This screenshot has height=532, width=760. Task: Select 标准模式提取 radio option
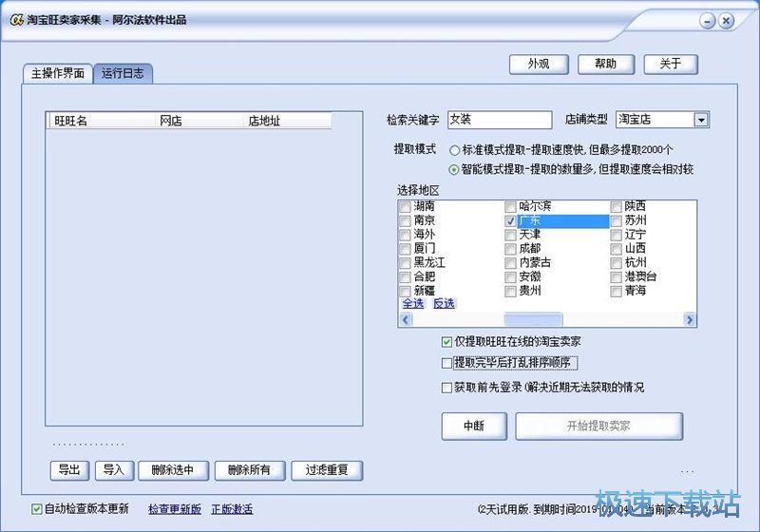pyautogui.click(x=454, y=150)
